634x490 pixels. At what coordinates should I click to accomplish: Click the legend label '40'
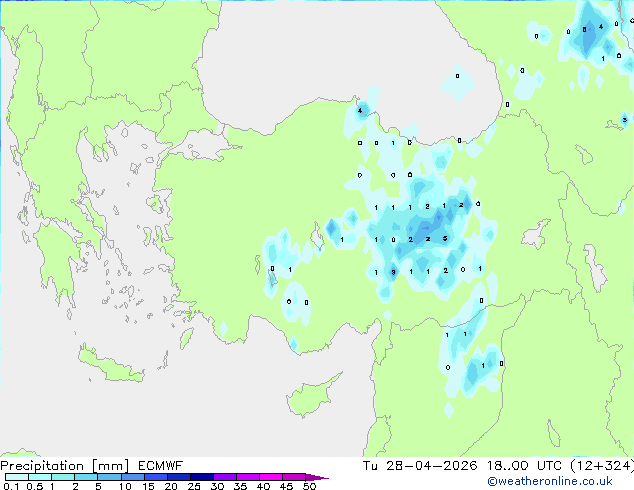tap(263, 486)
